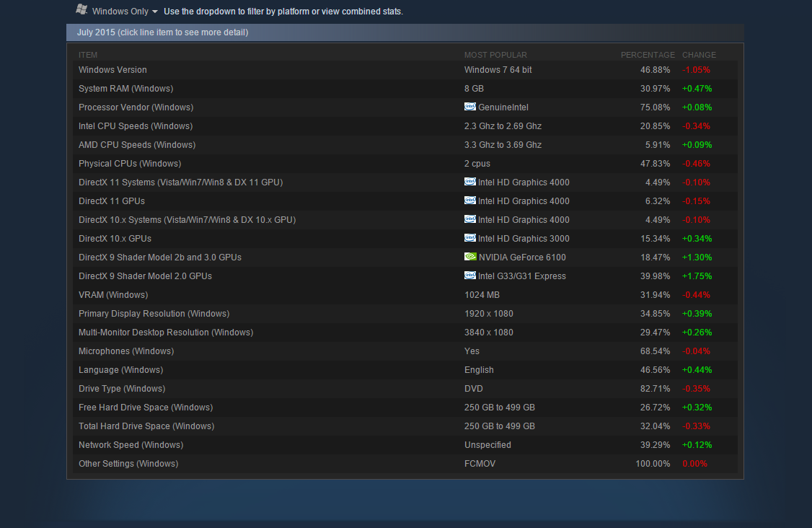Viewport: 812px width, 528px height.
Task: Click Intel logo in DirectX 10.x GPUs row
Action: (469, 237)
